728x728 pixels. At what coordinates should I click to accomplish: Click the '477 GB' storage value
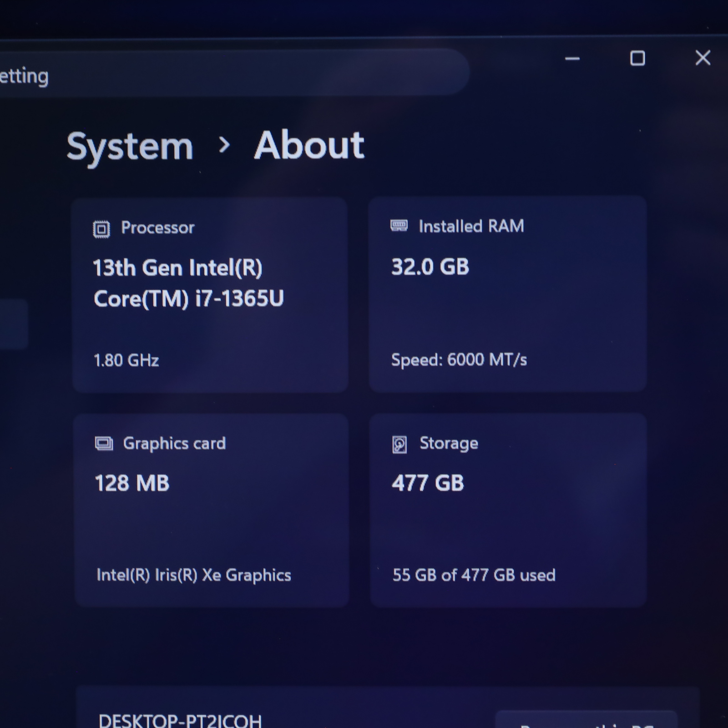428,483
